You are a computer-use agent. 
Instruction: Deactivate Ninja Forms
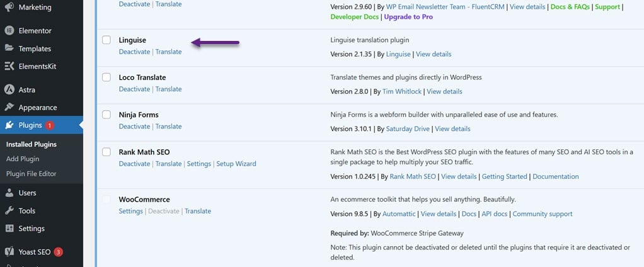134,127
